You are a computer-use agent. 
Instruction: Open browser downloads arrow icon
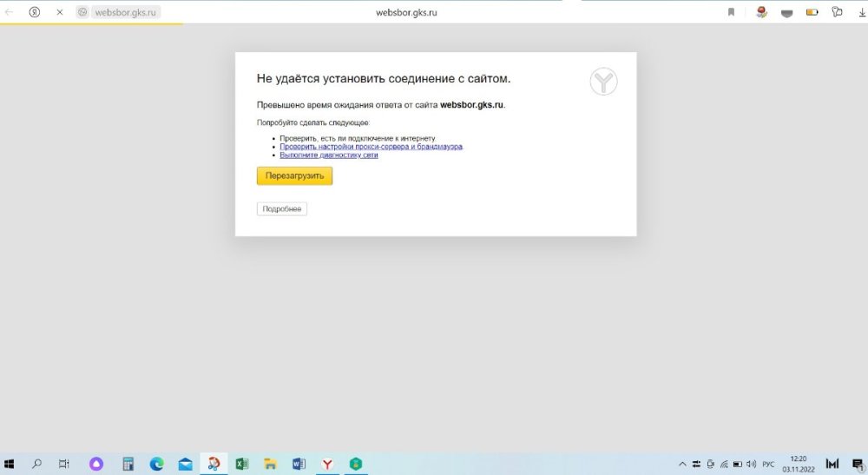pos(862,12)
